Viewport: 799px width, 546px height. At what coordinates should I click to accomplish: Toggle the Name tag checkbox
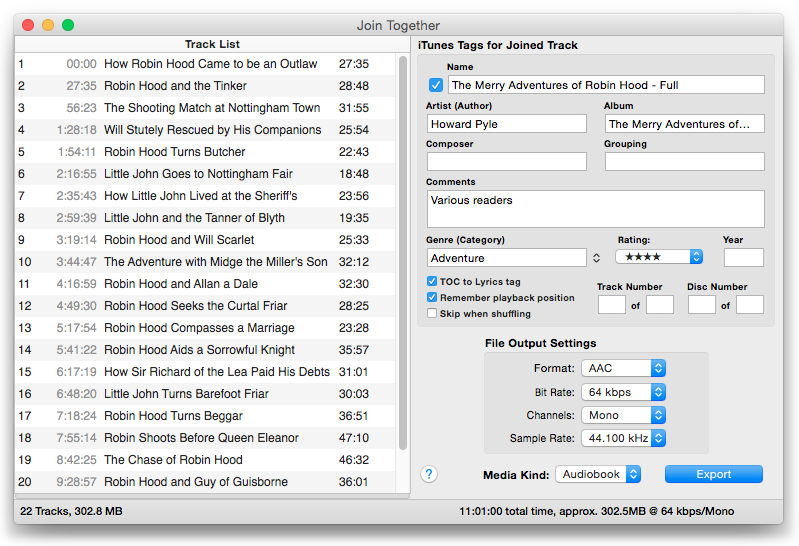(x=435, y=85)
